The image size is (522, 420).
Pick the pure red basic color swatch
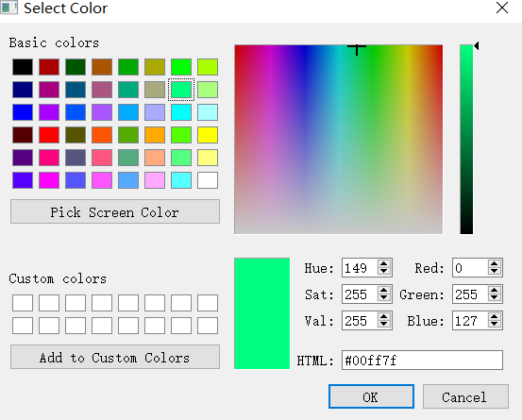pos(49,135)
